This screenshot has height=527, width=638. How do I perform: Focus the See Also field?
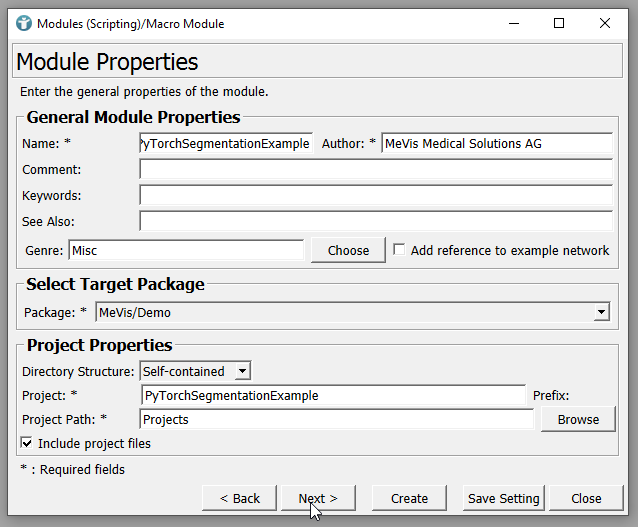[x=375, y=221]
